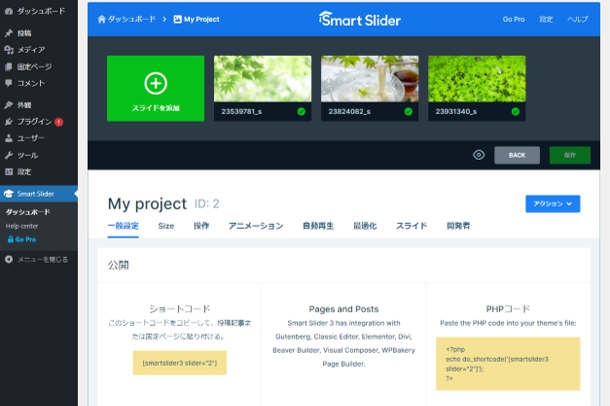
Task: Click the collapse menu arrow icon
Action: pos(9,259)
